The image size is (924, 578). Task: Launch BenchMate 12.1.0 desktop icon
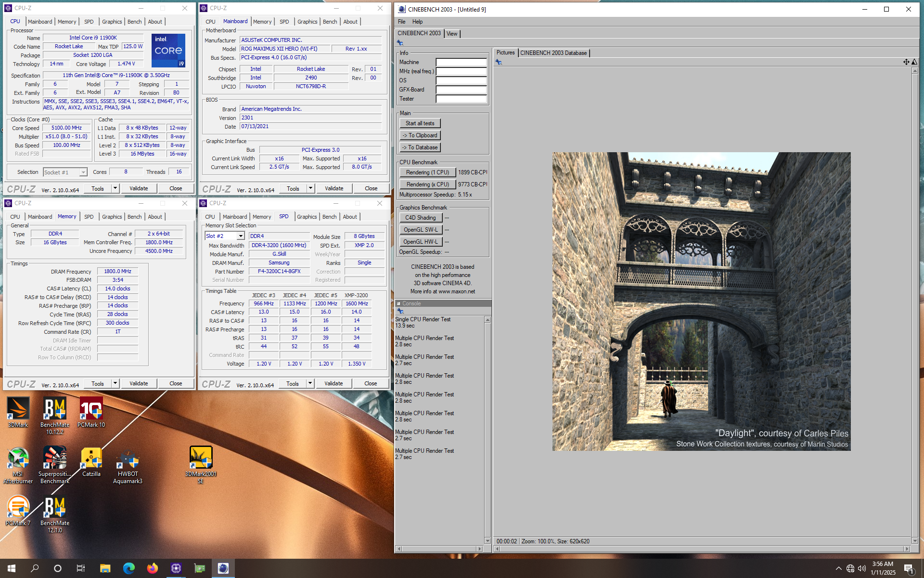point(55,514)
